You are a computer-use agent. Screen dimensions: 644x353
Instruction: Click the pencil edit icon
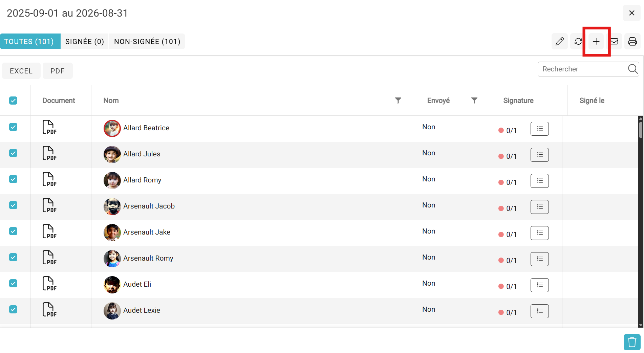[559, 42]
